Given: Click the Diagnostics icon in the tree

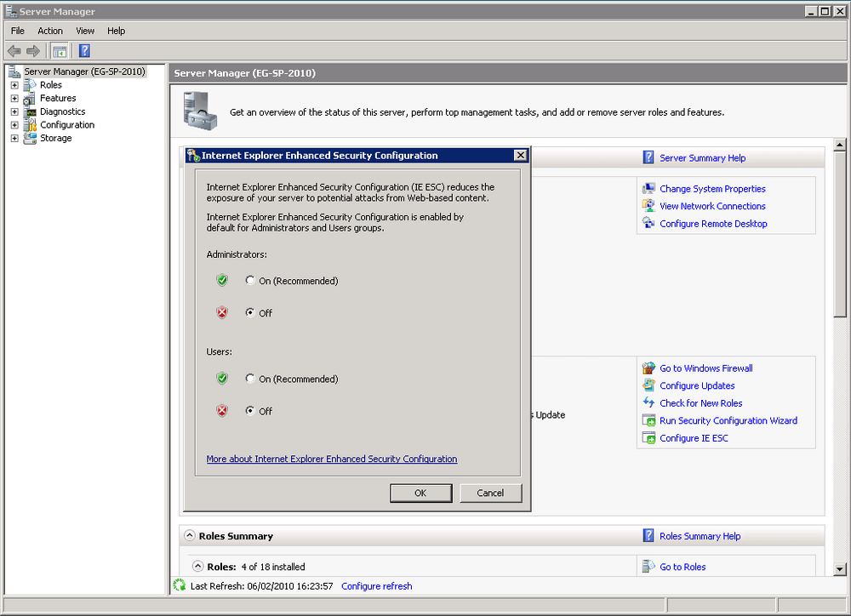Looking at the screenshot, I should point(30,111).
